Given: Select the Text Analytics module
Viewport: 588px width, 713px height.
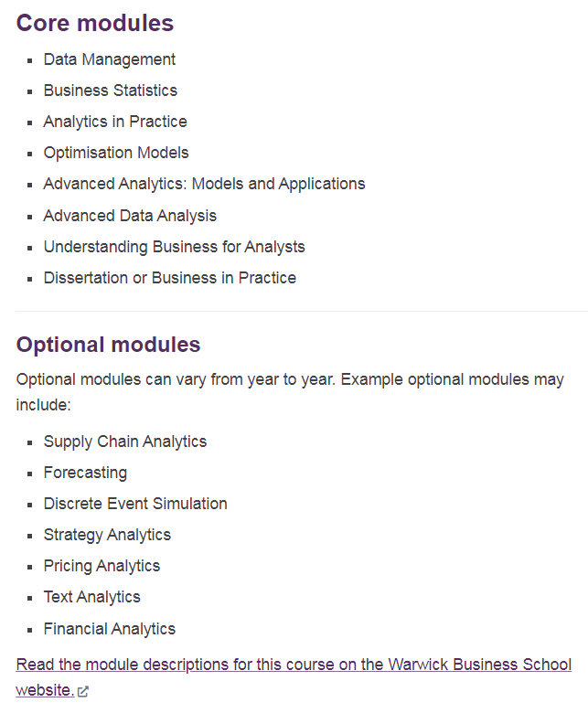Looking at the screenshot, I should [91, 597].
